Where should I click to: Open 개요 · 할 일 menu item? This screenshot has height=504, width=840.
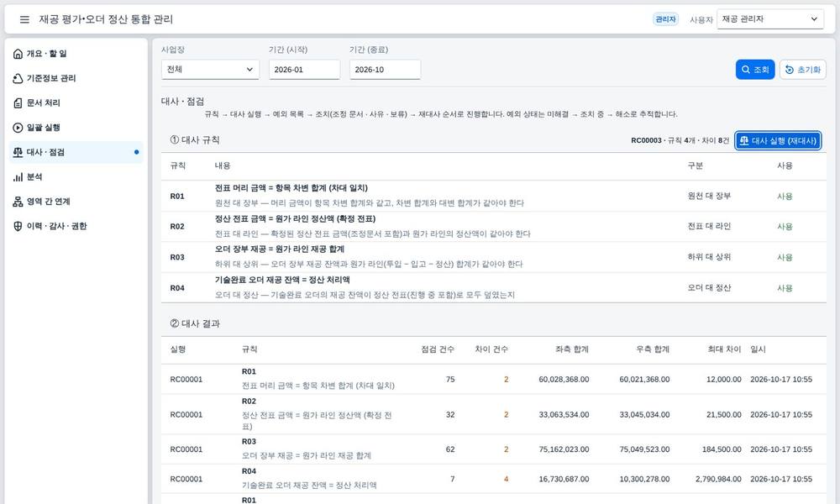[76, 54]
